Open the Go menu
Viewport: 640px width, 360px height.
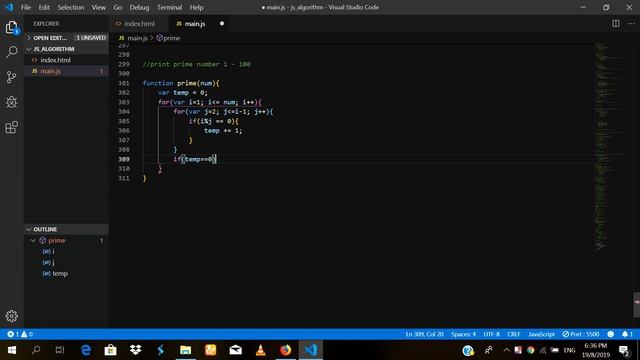[118, 7]
